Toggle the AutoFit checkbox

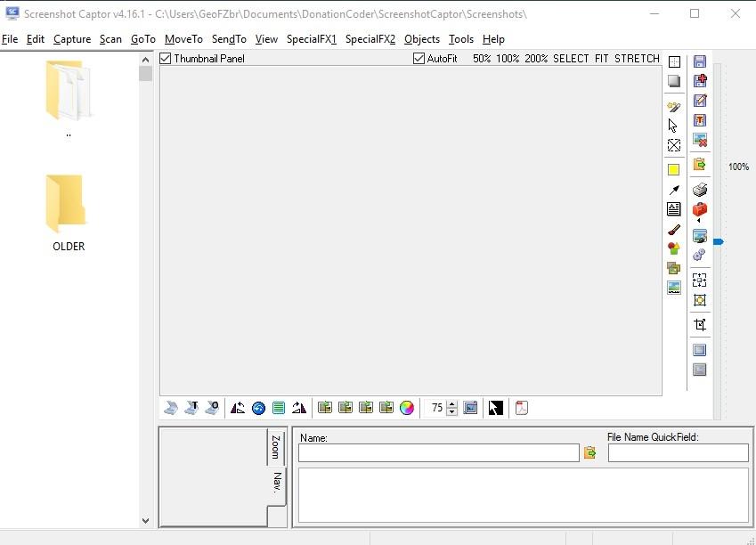pos(419,59)
